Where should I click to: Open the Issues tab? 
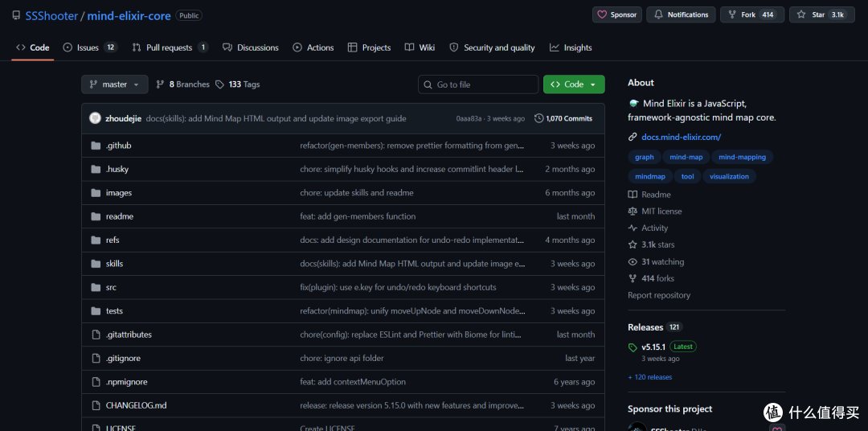point(90,47)
